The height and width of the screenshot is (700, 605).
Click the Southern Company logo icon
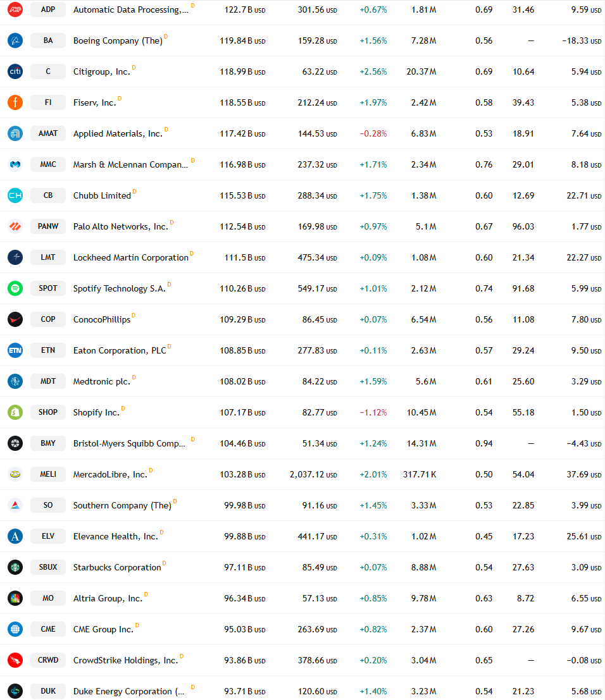[x=15, y=505]
